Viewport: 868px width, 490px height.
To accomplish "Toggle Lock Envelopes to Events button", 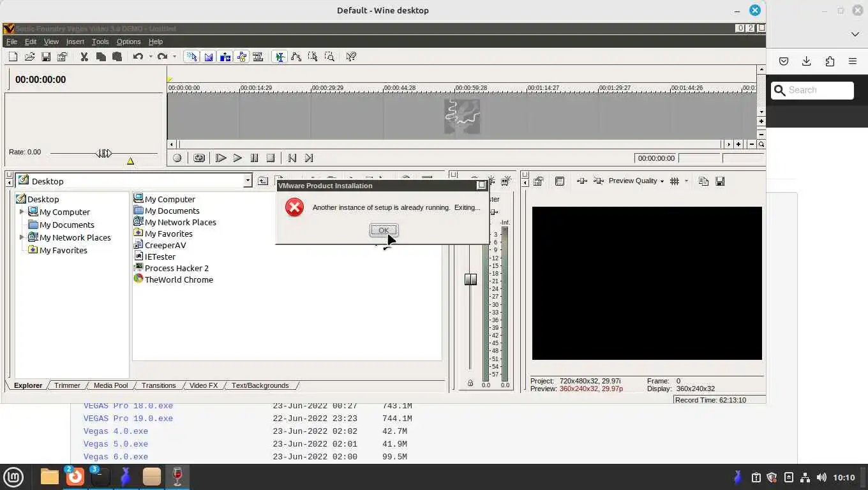I will [241, 57].
